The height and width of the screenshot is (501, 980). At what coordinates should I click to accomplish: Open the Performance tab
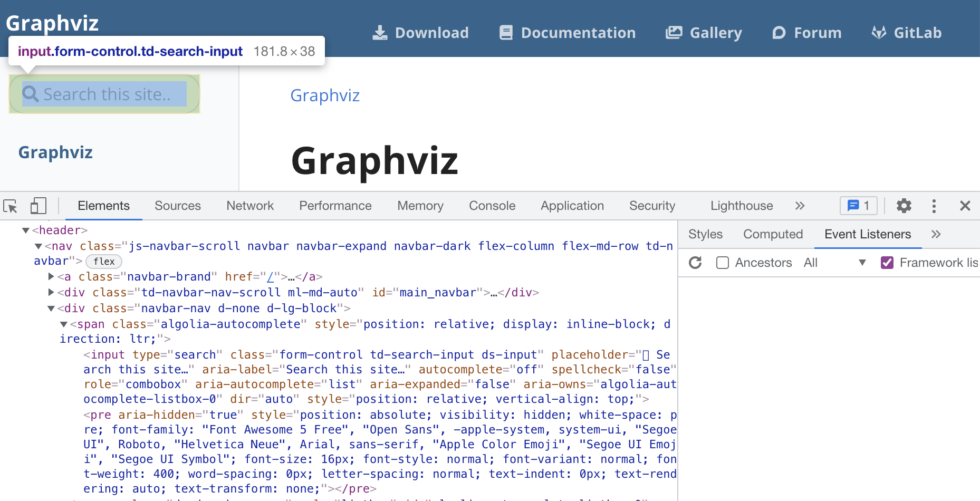[335, 206]
